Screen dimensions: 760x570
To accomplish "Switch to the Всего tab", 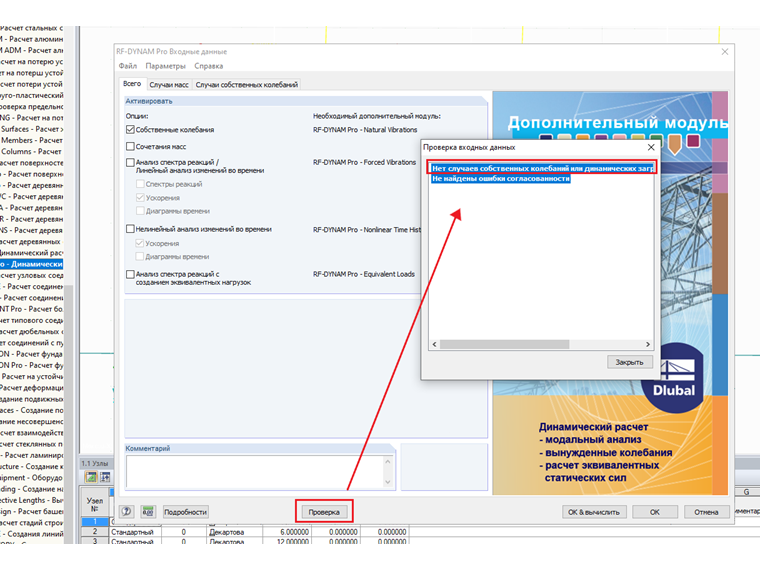I will (132, 84).
